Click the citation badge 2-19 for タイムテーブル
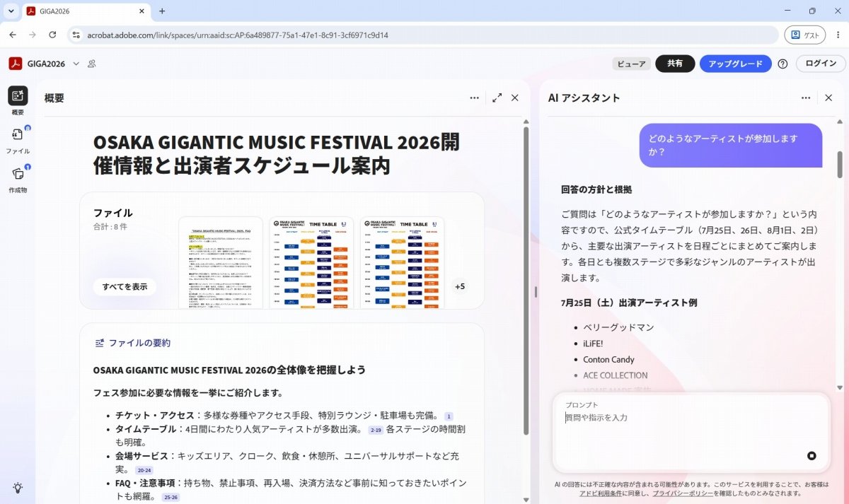The image size is (849, 504). point(375,430)
